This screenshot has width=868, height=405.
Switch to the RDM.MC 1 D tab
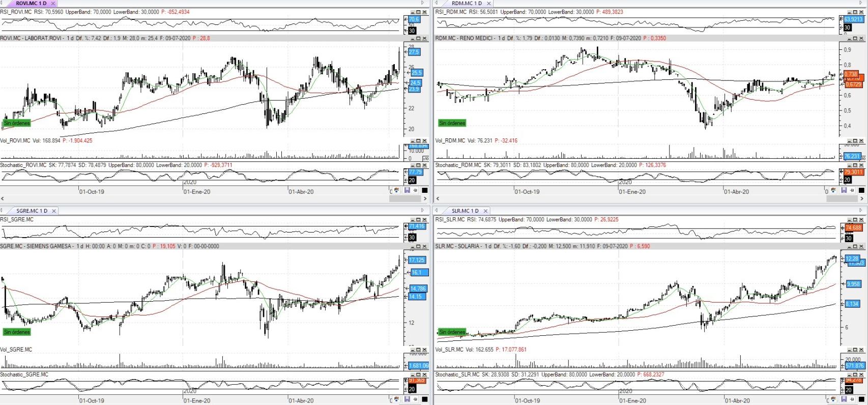click(467, 3)
